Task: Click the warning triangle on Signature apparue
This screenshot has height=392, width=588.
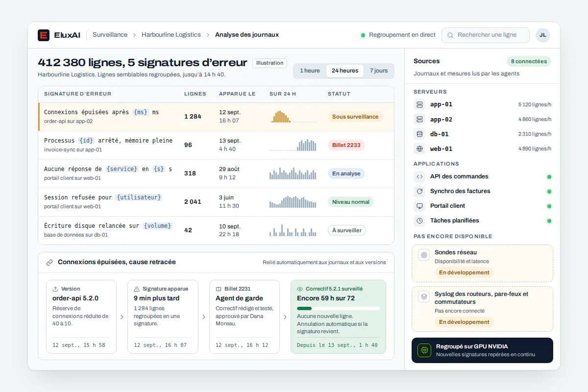Action: point(137,289)
